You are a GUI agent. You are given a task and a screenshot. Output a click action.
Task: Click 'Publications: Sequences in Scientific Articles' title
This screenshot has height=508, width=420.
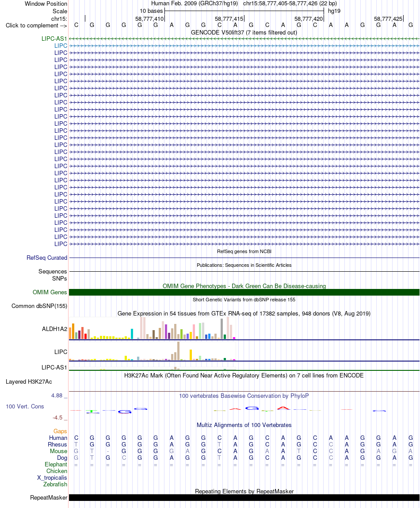tap(244, 265)
